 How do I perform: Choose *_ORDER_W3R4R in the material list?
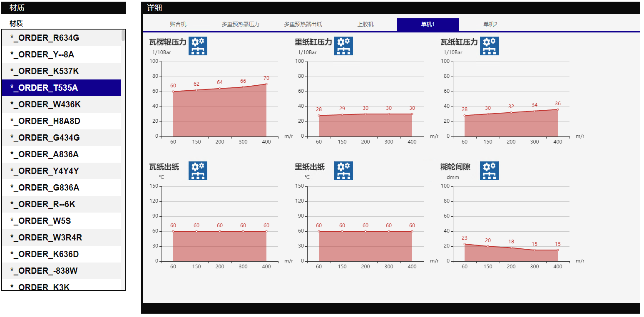pos(62,238)
